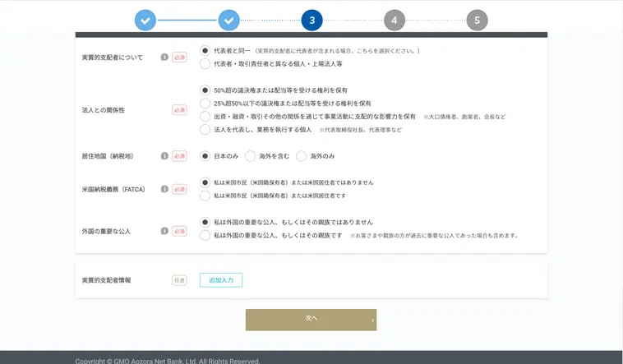The width and height of the screenshot is (623, 364).
Task: Jump to step 5 circle
Action: pos(477,20)
